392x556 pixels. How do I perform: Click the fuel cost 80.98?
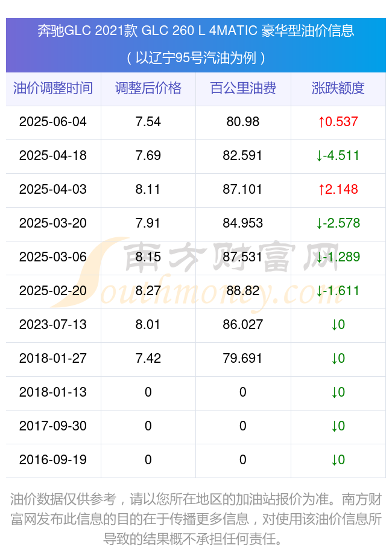pyautogui.click(x=243, y=121)
